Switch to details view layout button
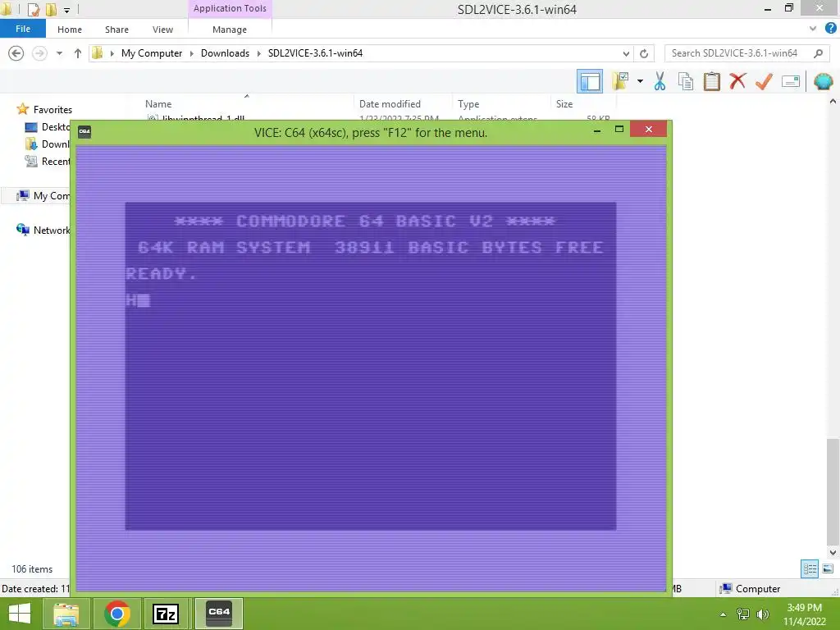 [x=810, y=568]
